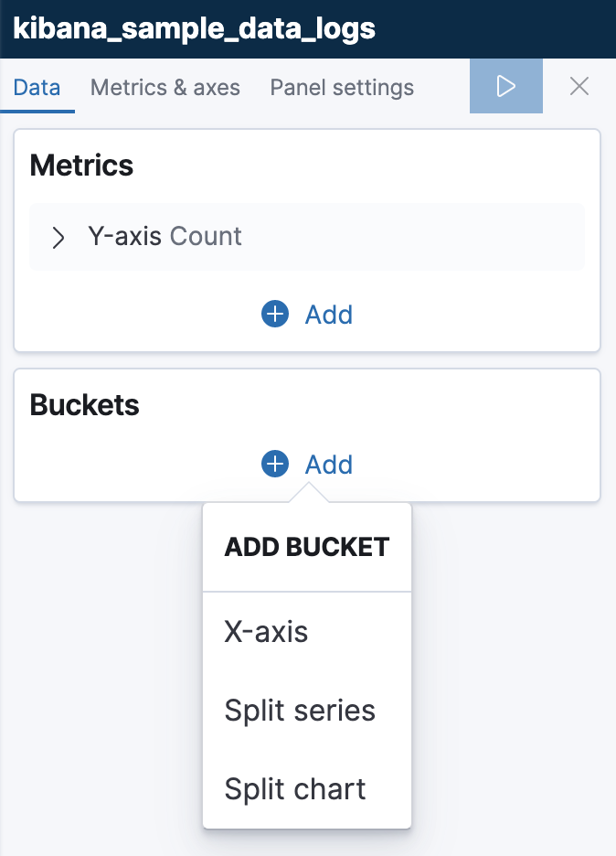Switch to the Metrics & axes tab
Screen dimensions: 616x856
(x=165, y=88)
